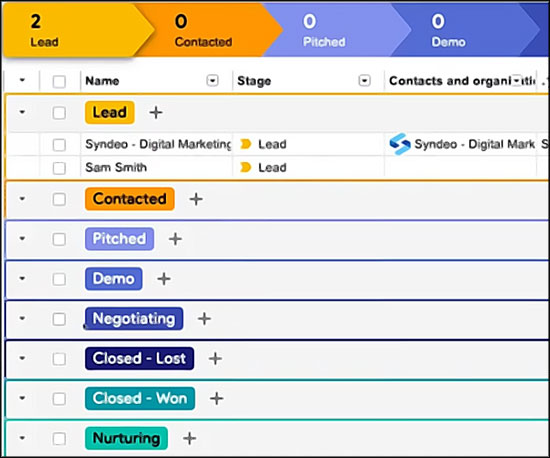The image size is (550, 458).
Task: Click Lead stage text in Syndeo row
Action: tap(272, 144)
